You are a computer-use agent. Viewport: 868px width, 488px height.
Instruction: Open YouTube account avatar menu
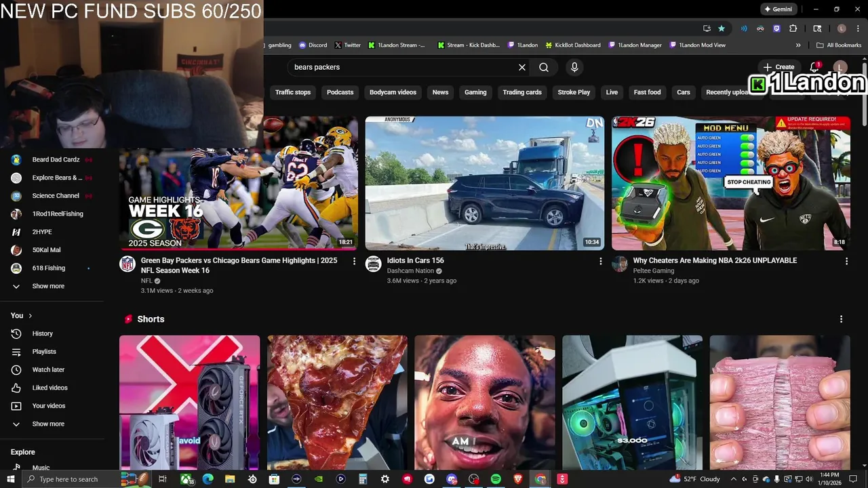(x=840, y=67)
